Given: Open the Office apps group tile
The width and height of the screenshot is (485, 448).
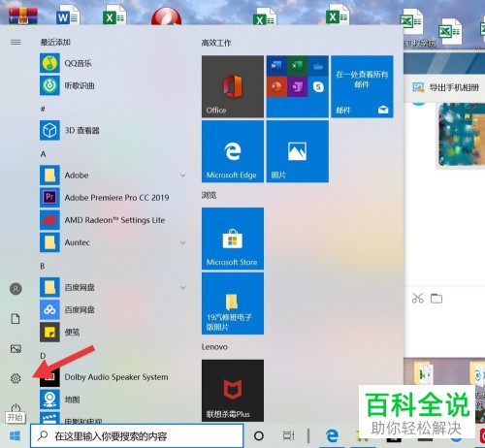Looking at the screenshot, I should click(298, 86).
